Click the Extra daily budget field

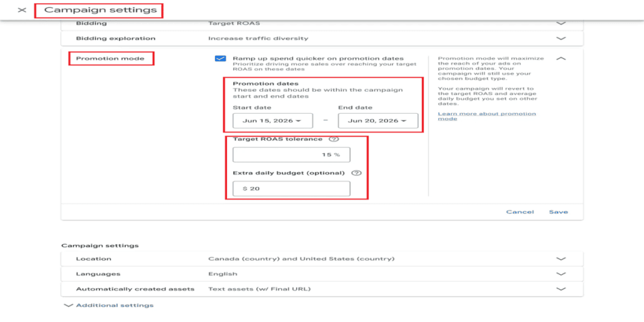292,189
